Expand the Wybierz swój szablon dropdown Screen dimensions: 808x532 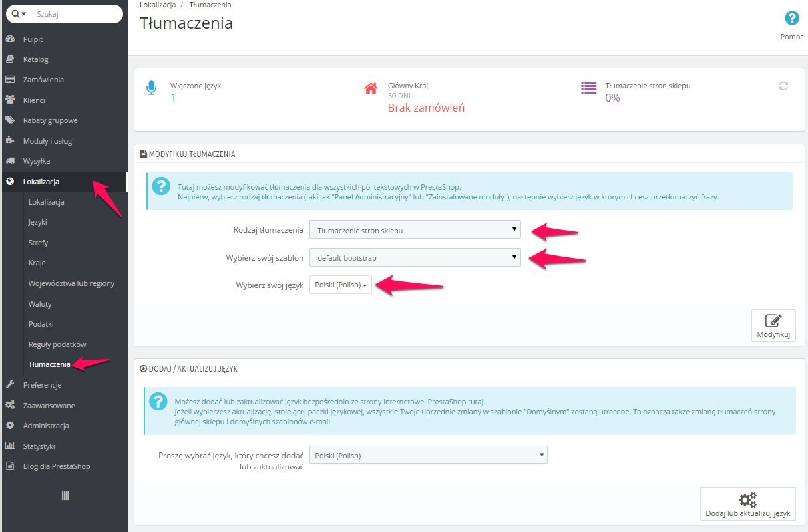(415, 257)
